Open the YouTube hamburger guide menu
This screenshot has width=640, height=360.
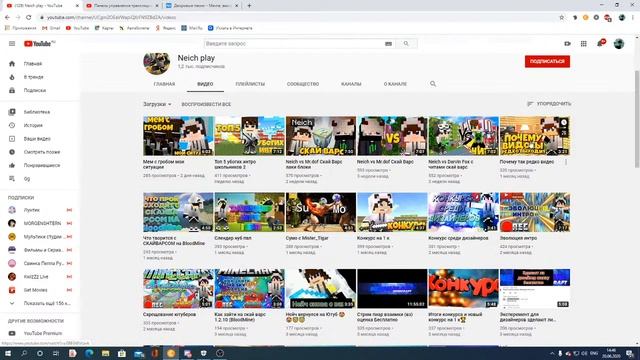pos(12,44)
